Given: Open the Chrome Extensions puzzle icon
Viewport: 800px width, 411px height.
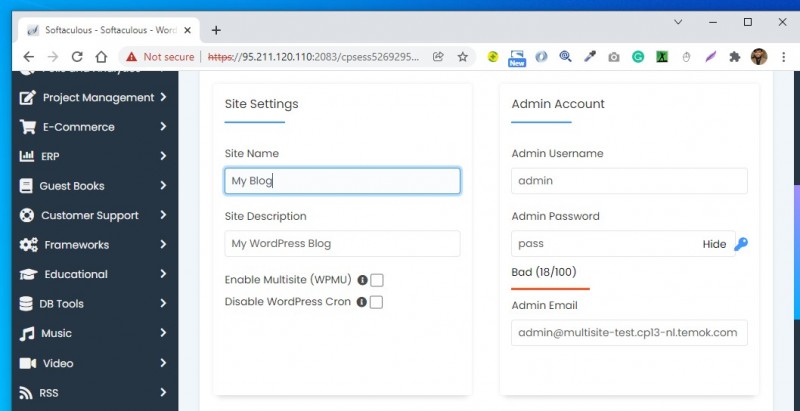Looking at the screenshot, I should (736, 57).
